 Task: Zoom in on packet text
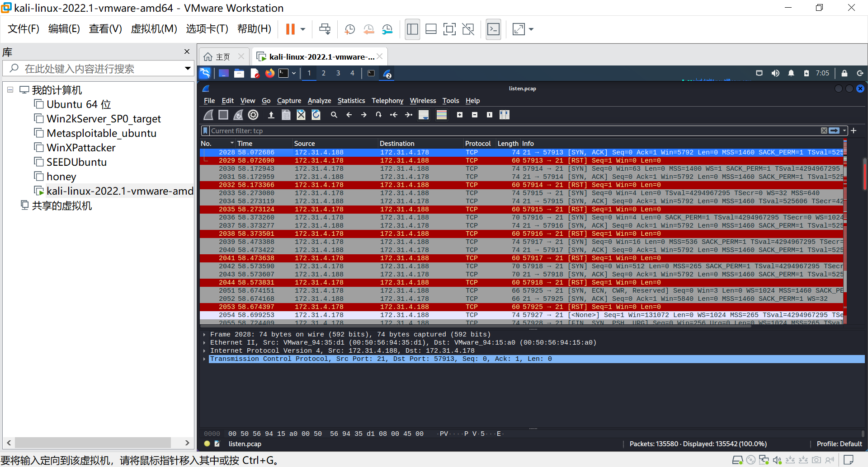pyautogui.click(x=460, y=115)
